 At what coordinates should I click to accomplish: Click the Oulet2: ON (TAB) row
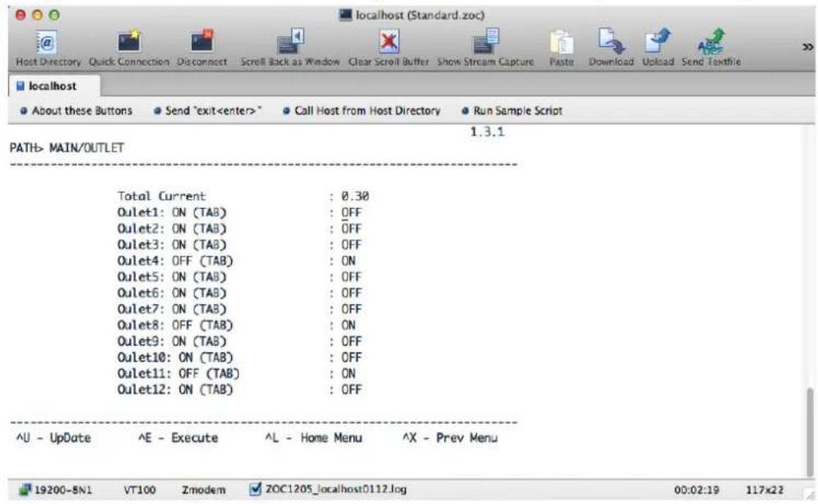171,229
